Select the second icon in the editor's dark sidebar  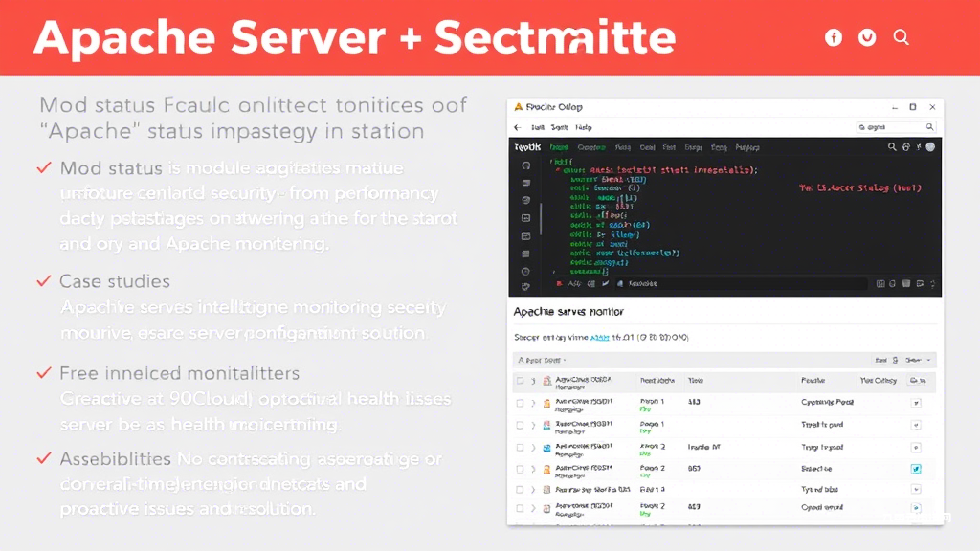point(525,183)
